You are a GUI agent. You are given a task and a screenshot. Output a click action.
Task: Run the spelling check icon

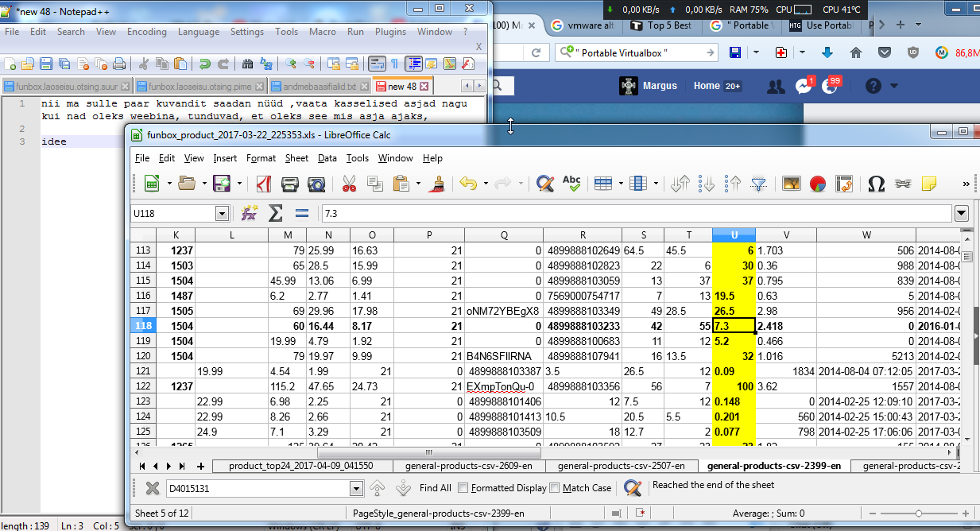(x=571, y=184)
